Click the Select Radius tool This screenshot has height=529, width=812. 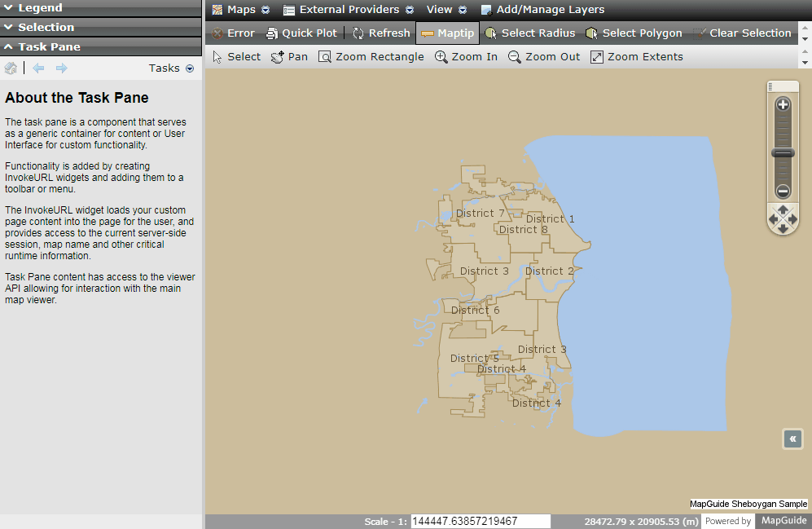[x=529, y=33]
